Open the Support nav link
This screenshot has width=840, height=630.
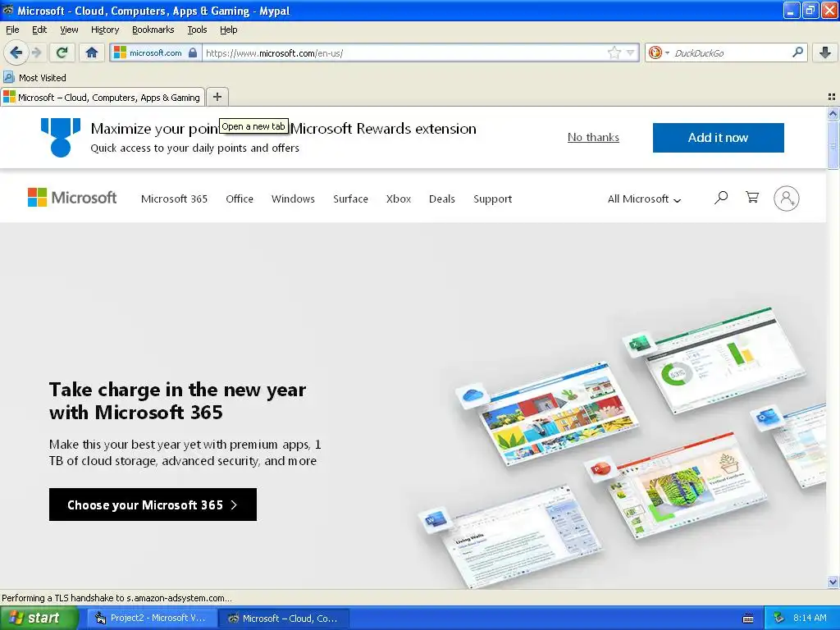493,199
